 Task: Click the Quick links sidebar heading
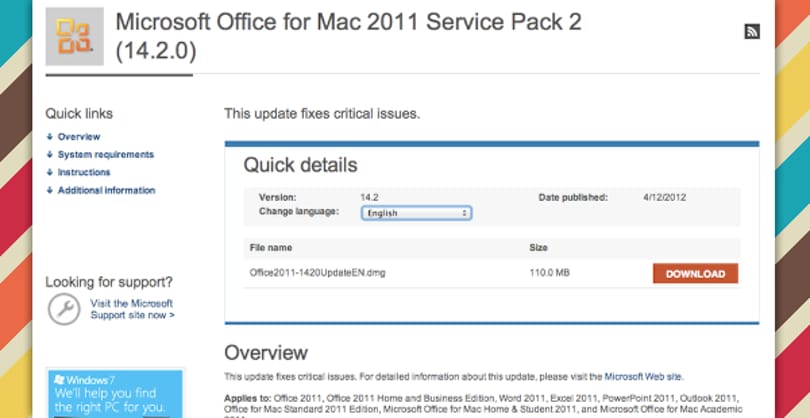79,114
